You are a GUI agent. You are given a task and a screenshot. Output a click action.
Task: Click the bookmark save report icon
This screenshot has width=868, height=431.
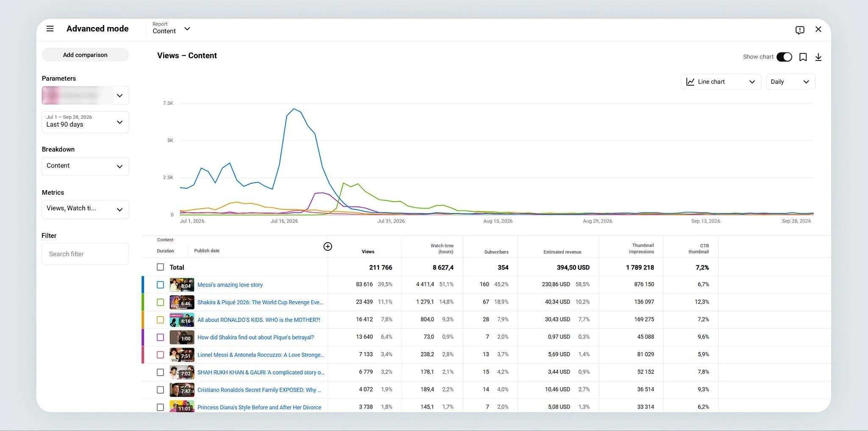pos(803,57)
